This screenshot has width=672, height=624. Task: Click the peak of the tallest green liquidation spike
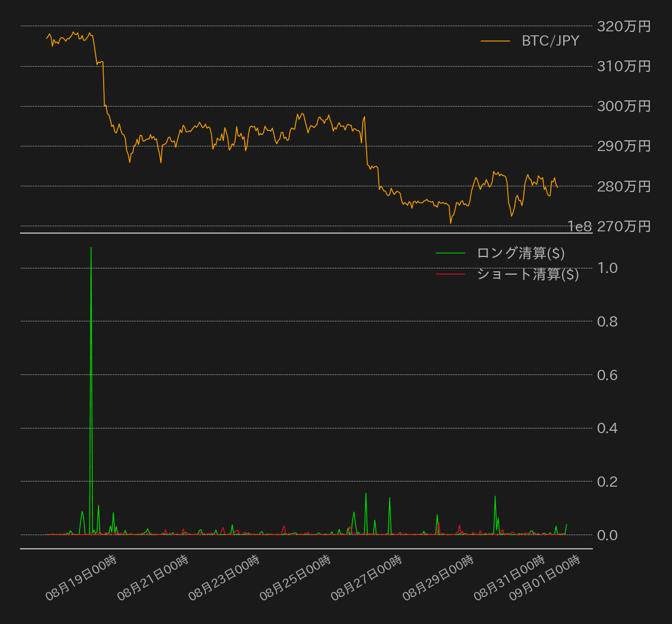[x=91, y=248]
